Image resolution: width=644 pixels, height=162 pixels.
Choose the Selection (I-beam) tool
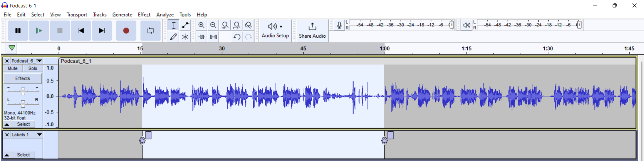coord(173,25)
